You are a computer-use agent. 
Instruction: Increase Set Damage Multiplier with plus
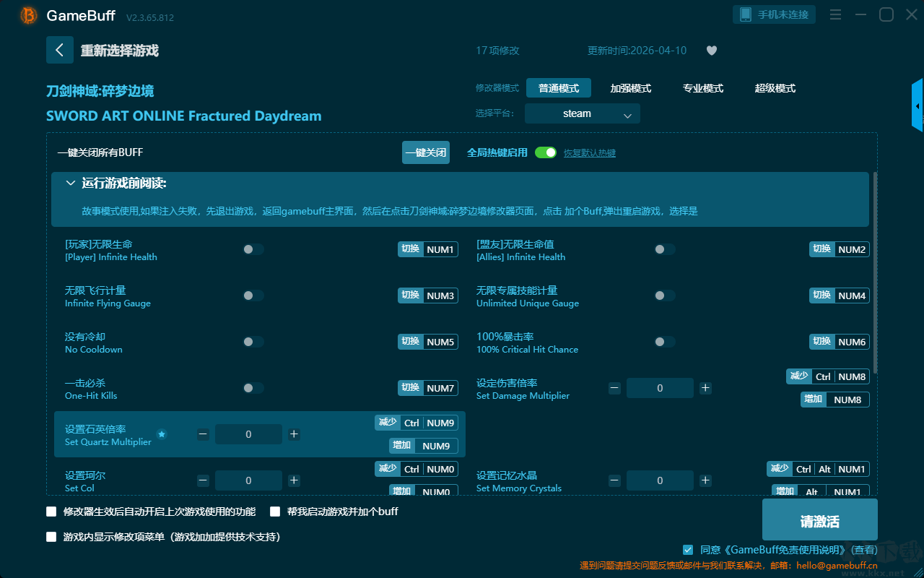pos(705,388)
